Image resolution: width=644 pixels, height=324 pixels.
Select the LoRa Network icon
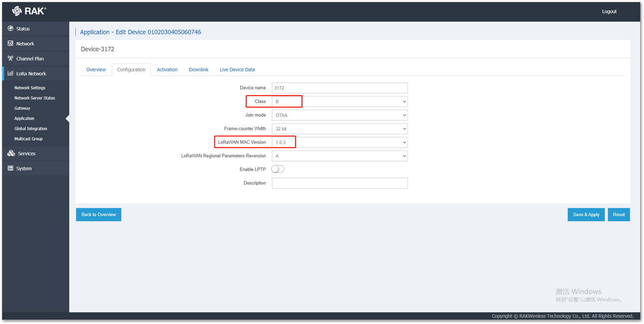coord(10,73)
